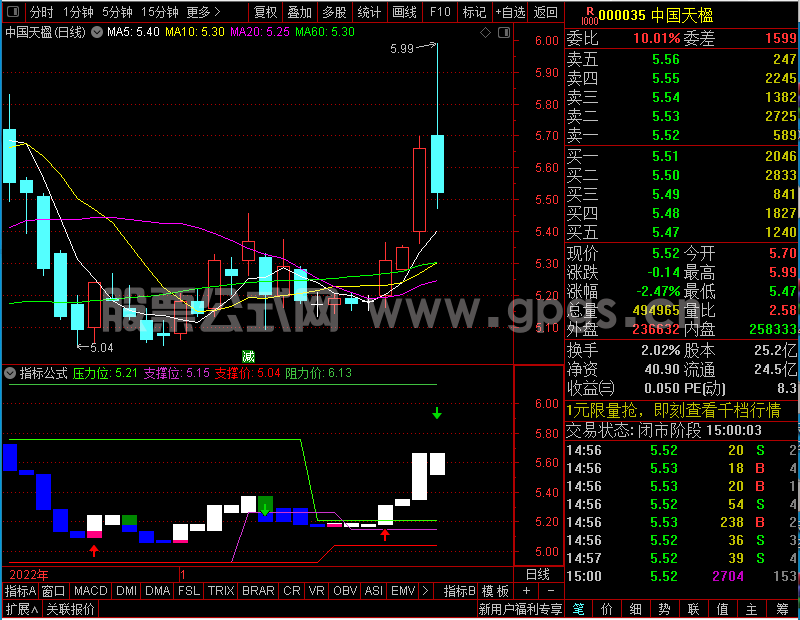This screenshot has height=620, width=800.
Task: Click the 15:00 trade row with 2704
Action: [x=682, y=576]
